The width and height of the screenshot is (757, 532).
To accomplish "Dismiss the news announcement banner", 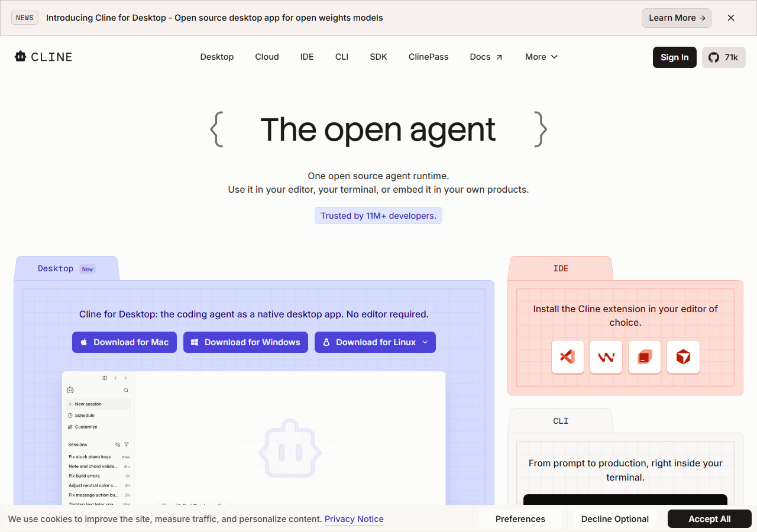I will pos(731,18).
